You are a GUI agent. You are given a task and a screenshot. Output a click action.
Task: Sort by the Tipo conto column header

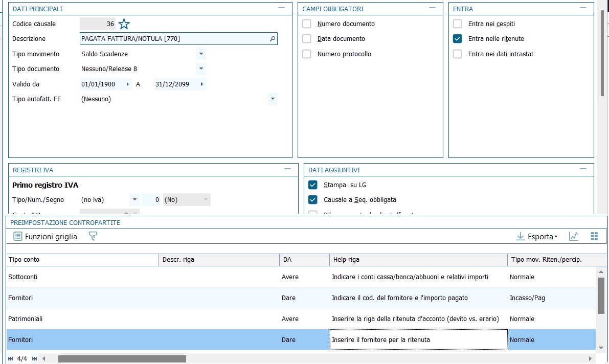(x=82, y=260)
